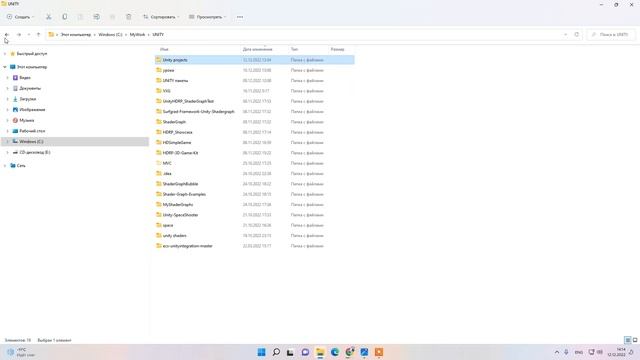This screenshot has height=360, width=640.
Task: Open taskbar Search magnifier
Action: coord(276,352)
